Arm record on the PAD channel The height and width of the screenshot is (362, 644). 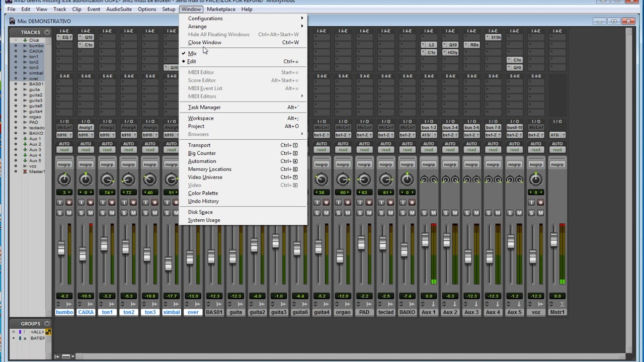click(369, 203)
